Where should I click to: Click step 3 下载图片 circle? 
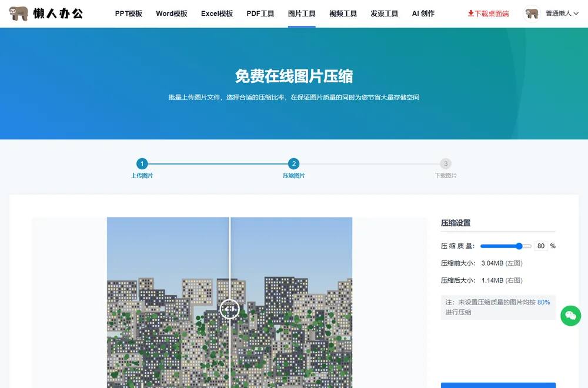446,163
